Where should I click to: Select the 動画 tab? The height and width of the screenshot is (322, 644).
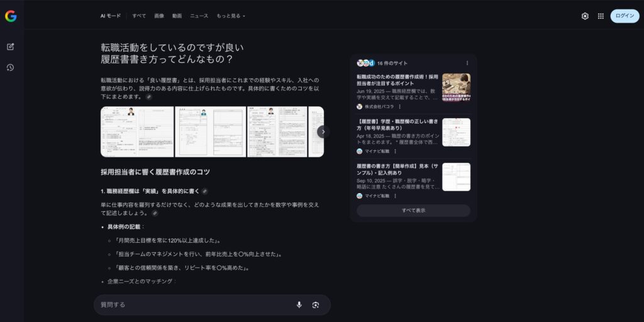(177, 16)
